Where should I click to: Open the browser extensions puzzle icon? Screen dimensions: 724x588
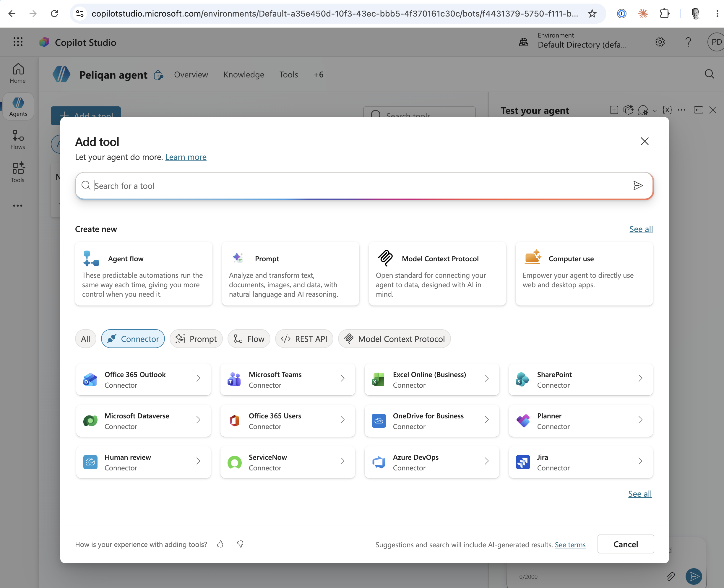(x=664, y=14)
